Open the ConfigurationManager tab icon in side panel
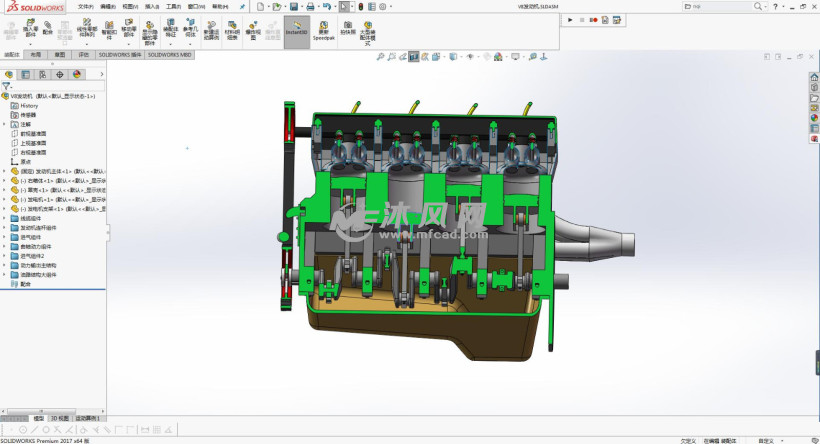820x444 pixels. coord(42,74)
